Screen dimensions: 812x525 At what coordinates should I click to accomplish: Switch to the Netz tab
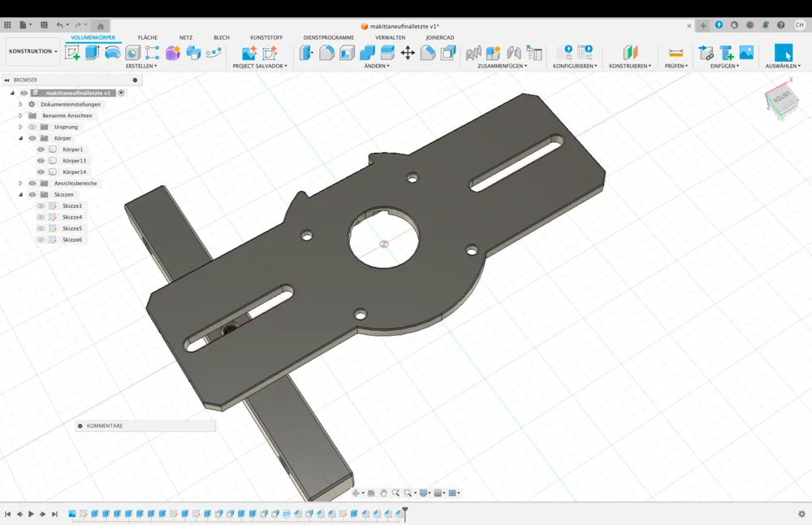186,37
